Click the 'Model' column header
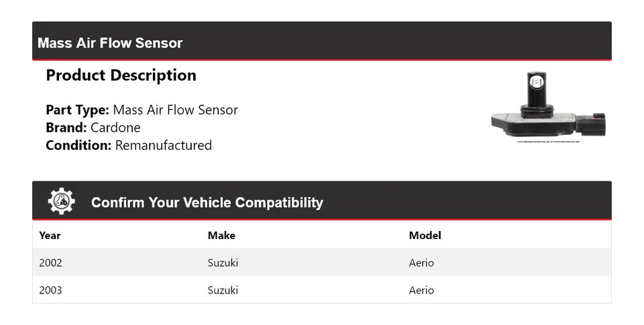 (425, 235)
